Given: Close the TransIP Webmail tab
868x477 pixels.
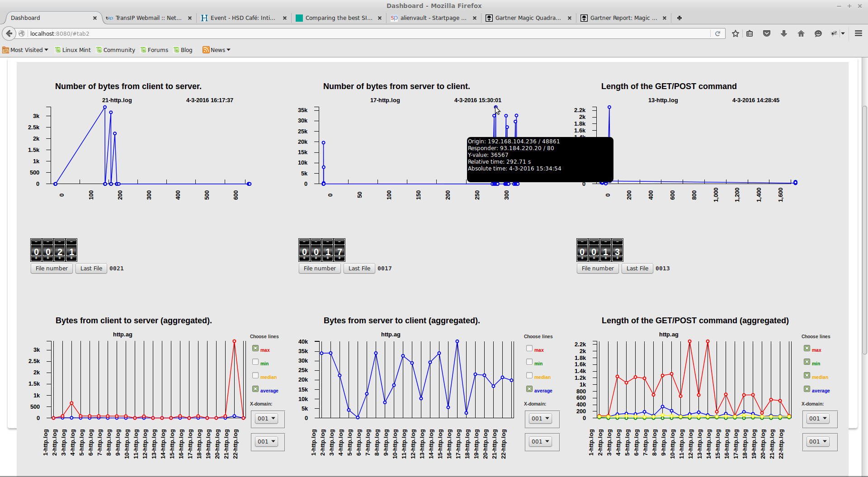Looking at the screenshot, I should coord(190,18).
